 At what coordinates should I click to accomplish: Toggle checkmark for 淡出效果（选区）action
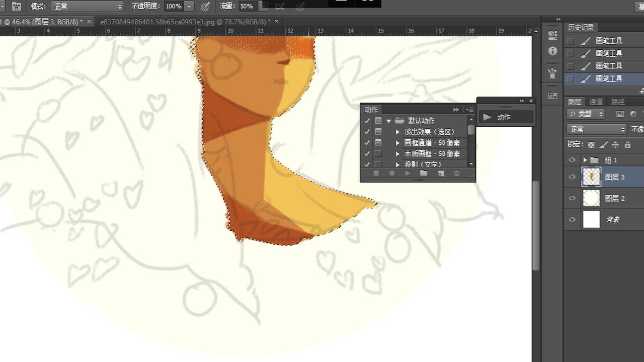tap(367, 132)
